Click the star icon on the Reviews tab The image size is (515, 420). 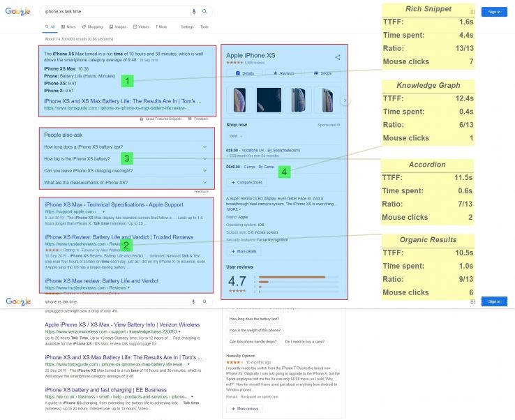pos(275,73)
